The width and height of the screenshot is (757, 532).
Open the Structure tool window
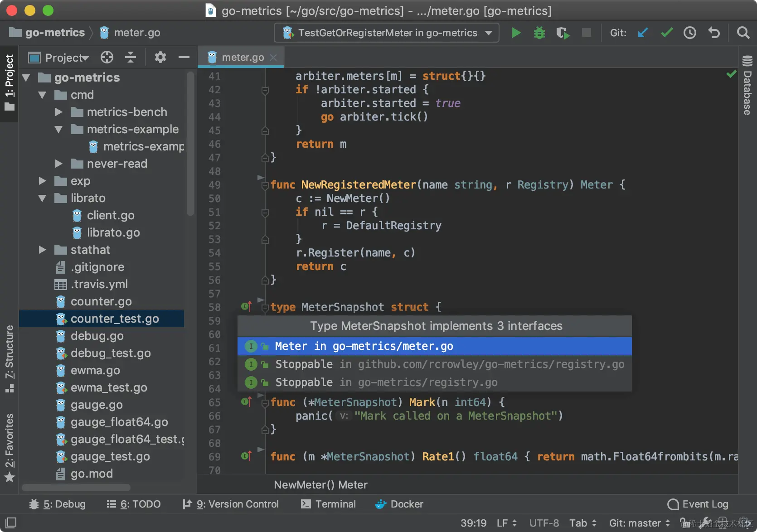pos(10,359)
